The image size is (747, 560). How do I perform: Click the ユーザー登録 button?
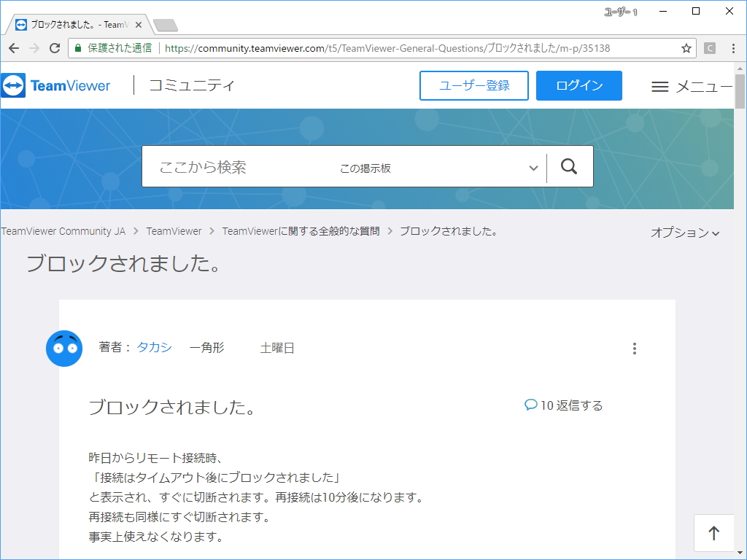point(473,85)
